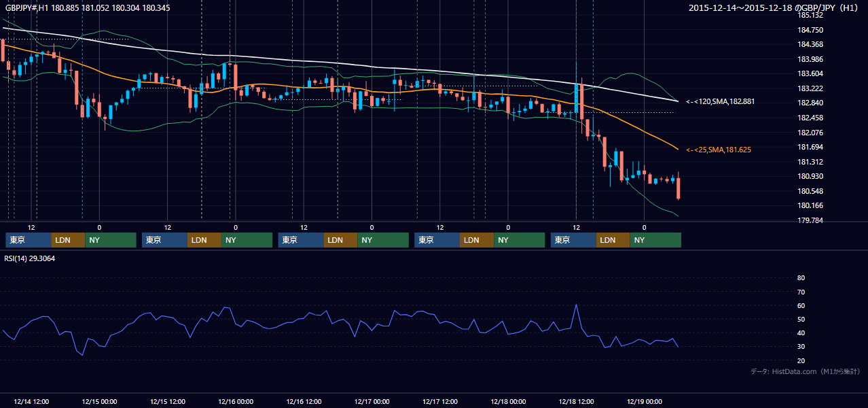Select the 12/16 00:00 date label
Viewport: 868px width, 408px height.
[236, 401]
